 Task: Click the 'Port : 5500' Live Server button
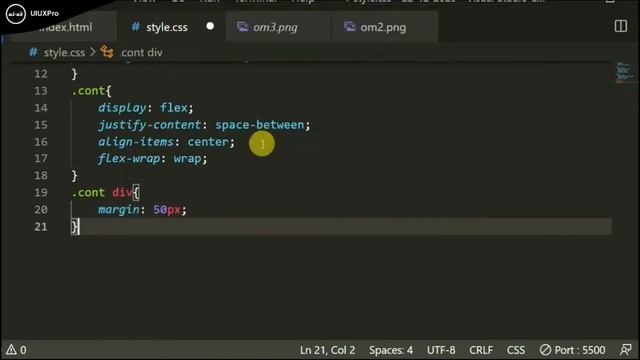(x=572, y=350)
